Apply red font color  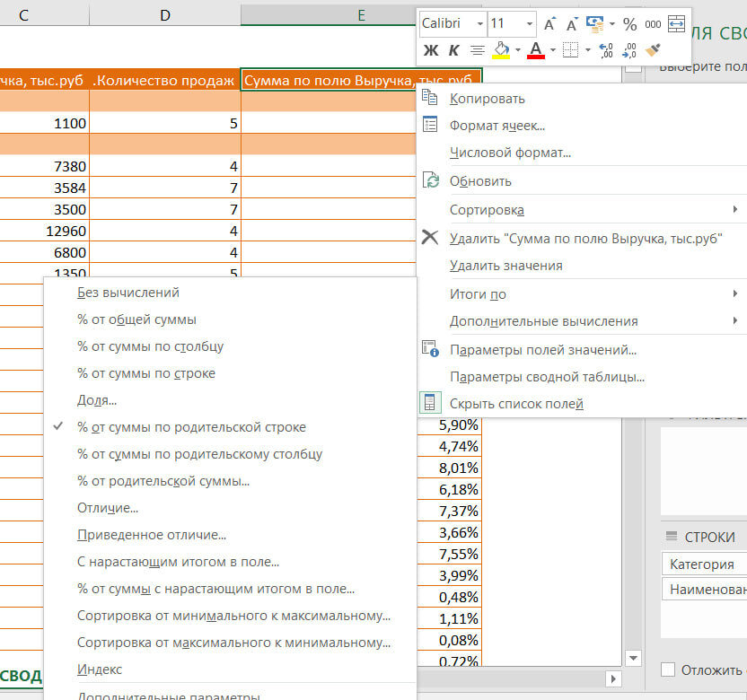(x=536, y=50)
